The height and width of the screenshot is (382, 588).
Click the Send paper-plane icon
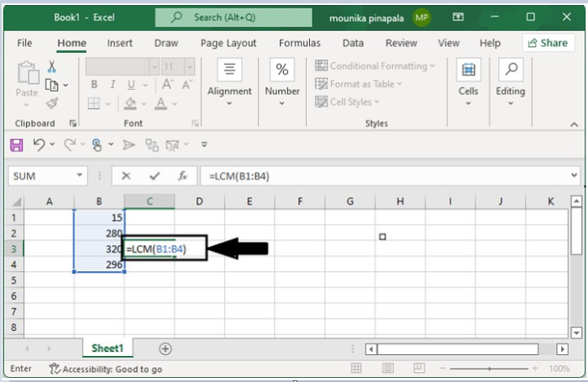coord(129,144)
